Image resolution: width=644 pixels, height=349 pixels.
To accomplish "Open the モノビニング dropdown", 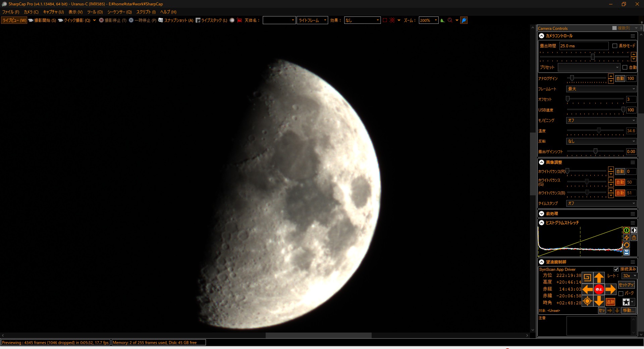I will (x=601, y=120).
